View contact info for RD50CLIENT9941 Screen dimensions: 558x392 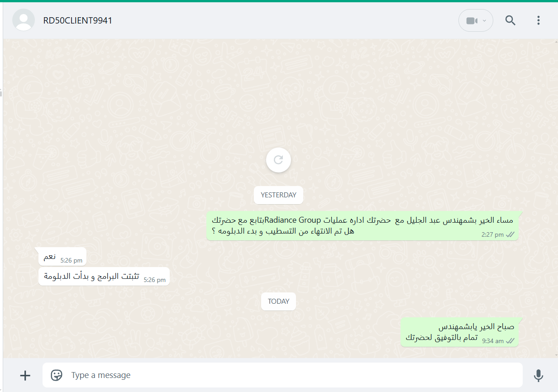[x=78, y=20]
